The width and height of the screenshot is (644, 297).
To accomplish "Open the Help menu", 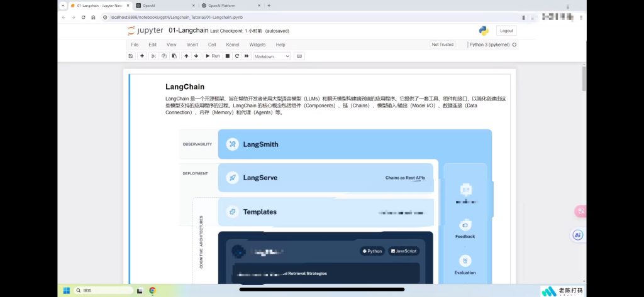I will 280,45.
